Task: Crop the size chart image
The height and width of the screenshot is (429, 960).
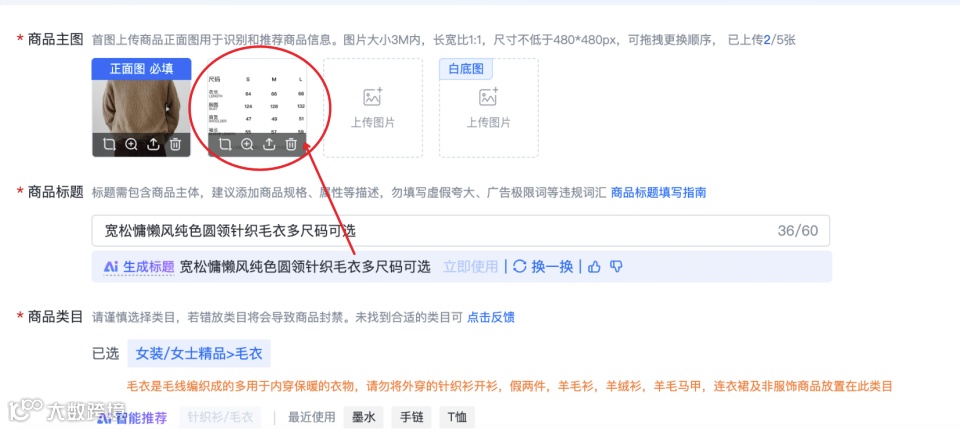Action: (x=225, y=145)
